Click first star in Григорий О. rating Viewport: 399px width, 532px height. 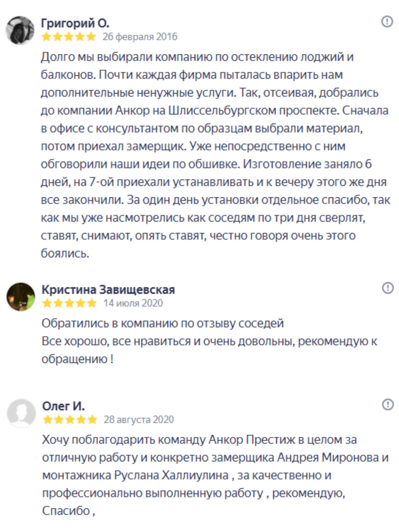click(x=47, y=37)
